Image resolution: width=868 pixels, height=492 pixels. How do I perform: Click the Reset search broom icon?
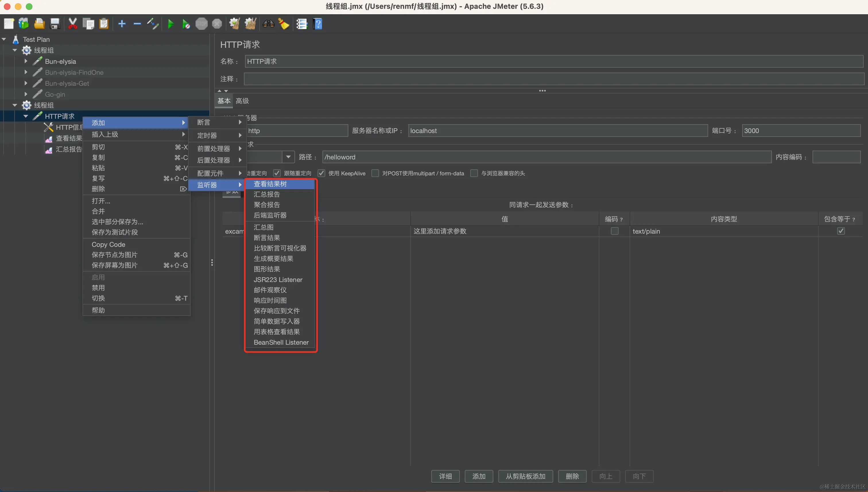coord(284,24)
